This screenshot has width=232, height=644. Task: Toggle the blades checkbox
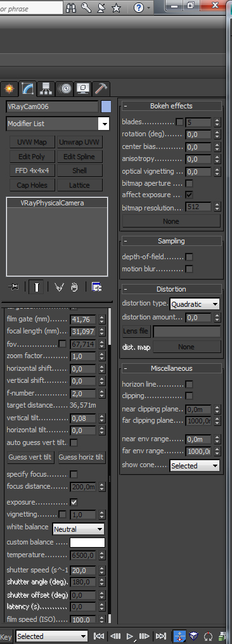click(x=179, y=122)
